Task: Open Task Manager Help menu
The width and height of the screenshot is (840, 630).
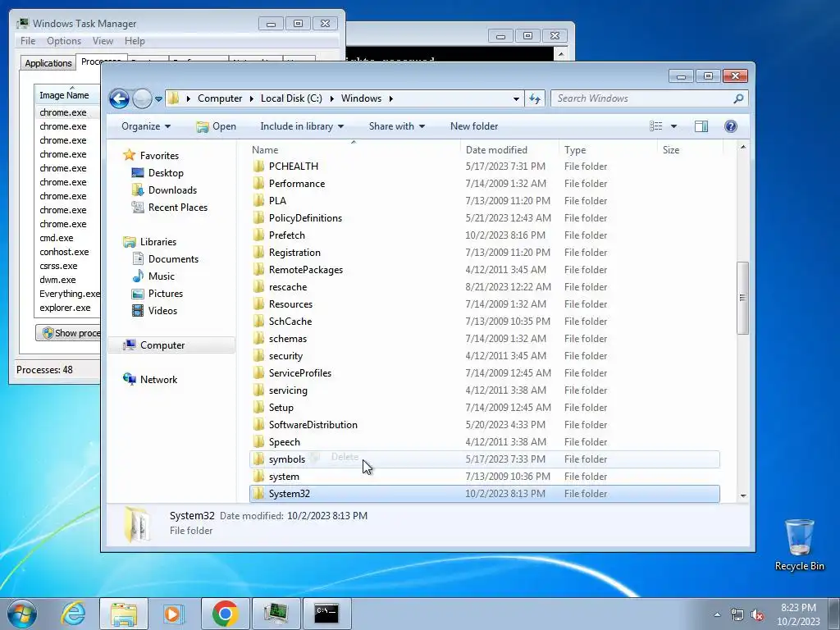Action: tap(135, 41)
